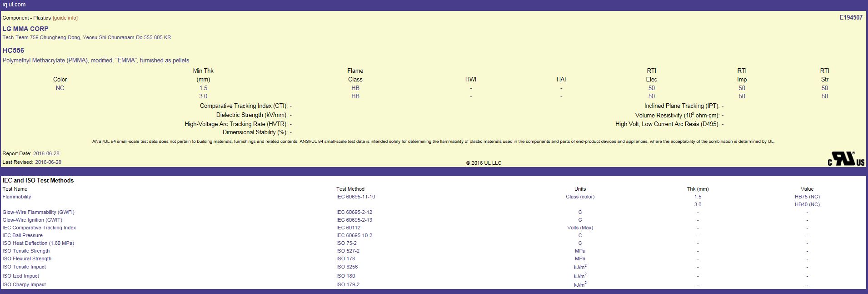Click test method ISO 179-2
Screen dimensions: 868x294
pyautogui.click(x=348, y=284)
